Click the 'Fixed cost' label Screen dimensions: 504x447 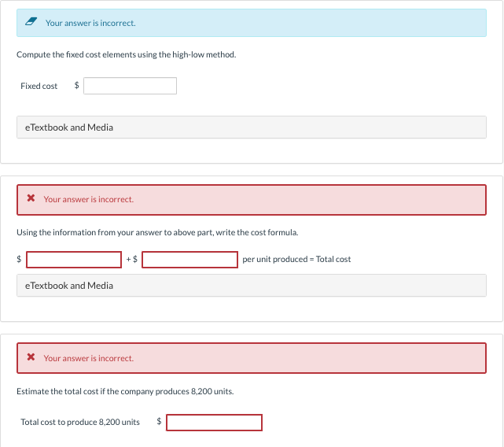39,86
